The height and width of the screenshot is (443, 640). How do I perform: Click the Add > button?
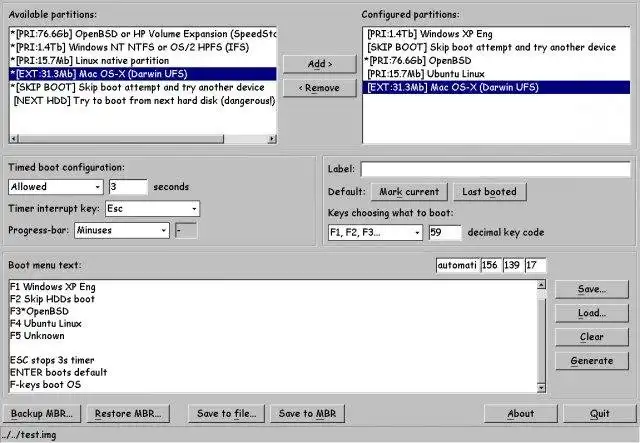click(320, 64)
